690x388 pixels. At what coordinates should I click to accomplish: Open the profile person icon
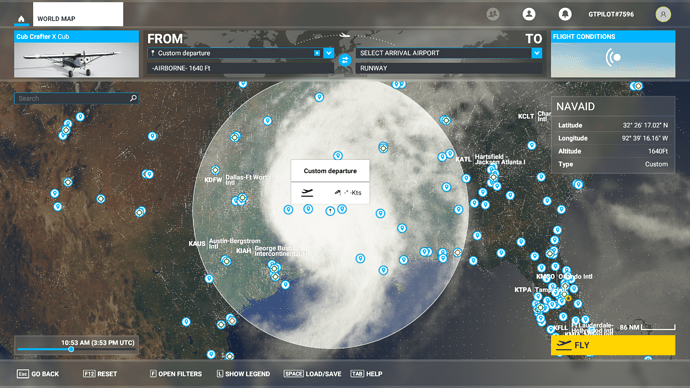(529, 14)
